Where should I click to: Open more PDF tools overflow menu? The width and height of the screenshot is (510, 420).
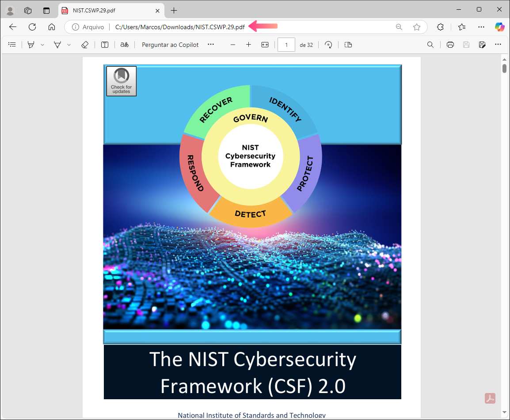click(211, 45)
